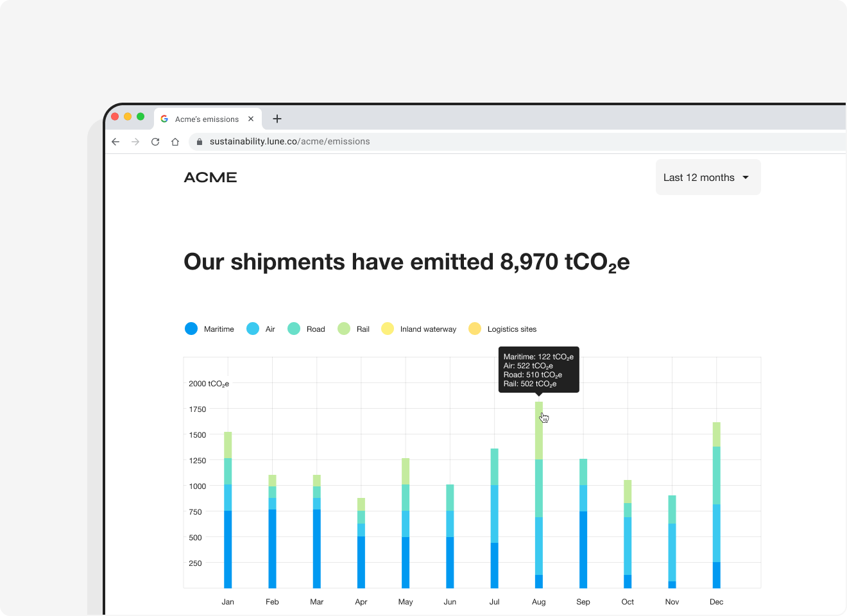This screenshot has height=616, width=847.
Task: Click the dropdown caret beside Last 12 months
Action: [746, 178]
